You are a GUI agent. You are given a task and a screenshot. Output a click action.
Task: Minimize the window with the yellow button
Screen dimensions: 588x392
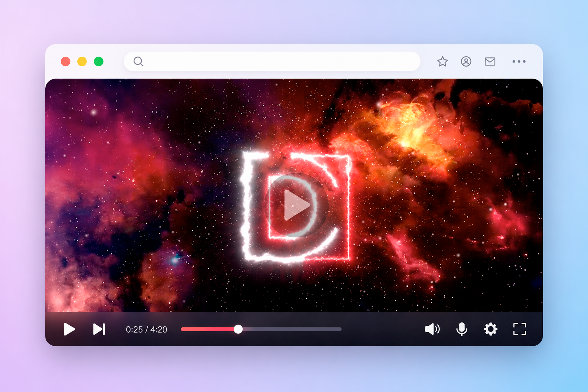(82, 61)
